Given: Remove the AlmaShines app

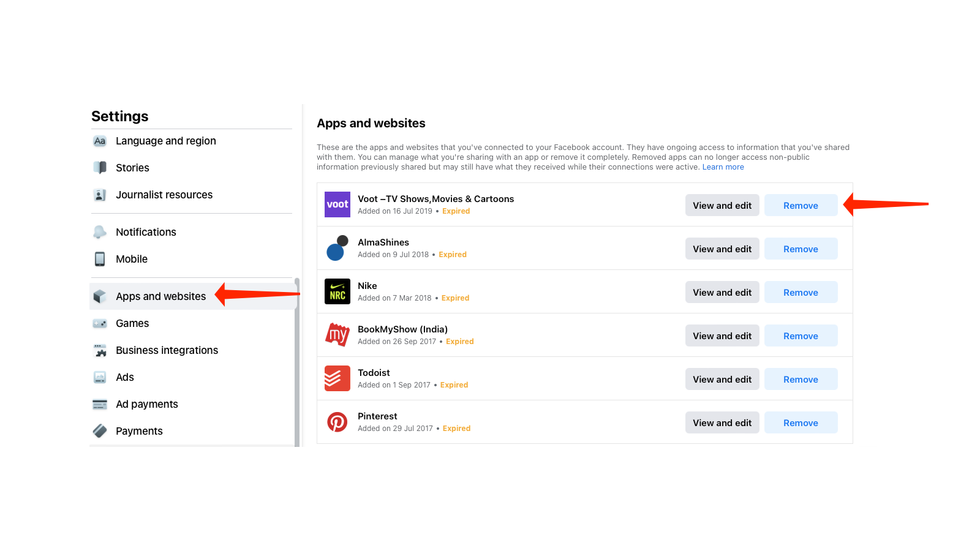Looking at the screenshot, I should [801, 249].
